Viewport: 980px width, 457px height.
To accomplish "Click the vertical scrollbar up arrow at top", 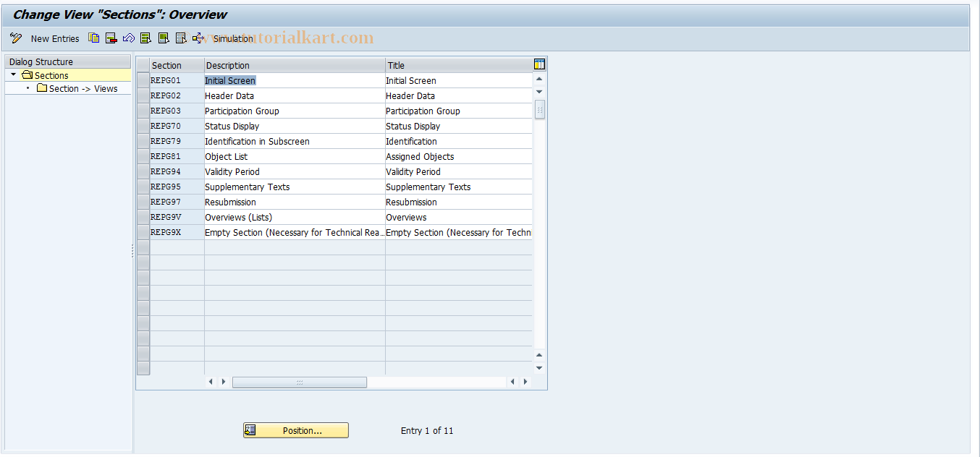I will (x=539, y=79).
